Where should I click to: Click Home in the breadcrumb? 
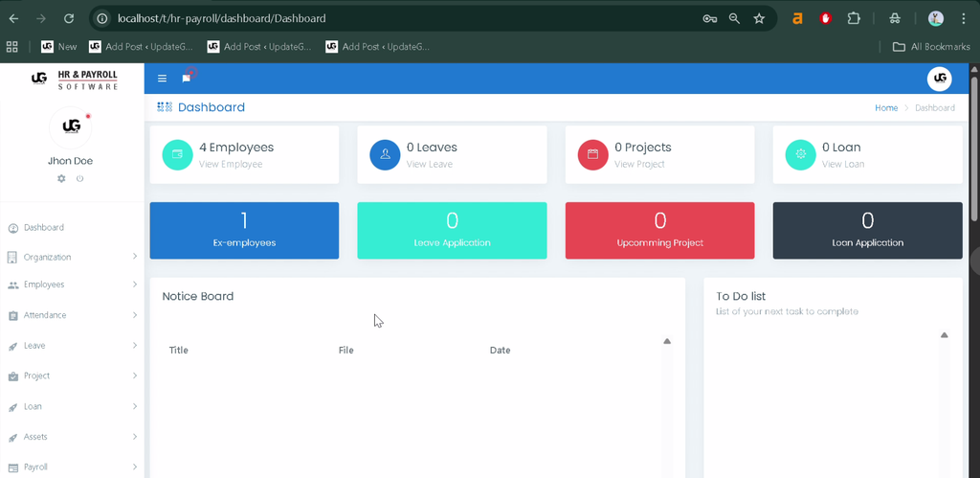click(886, 107)
